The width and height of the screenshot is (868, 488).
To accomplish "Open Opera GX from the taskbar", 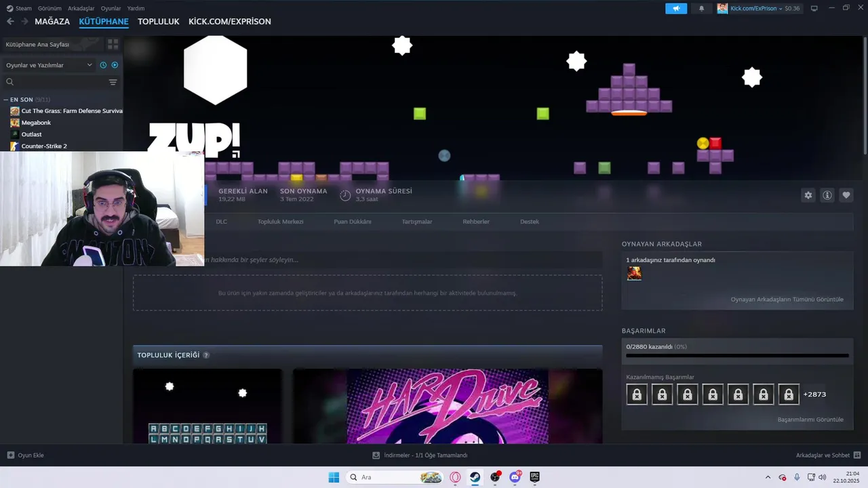I will (455, 477).
